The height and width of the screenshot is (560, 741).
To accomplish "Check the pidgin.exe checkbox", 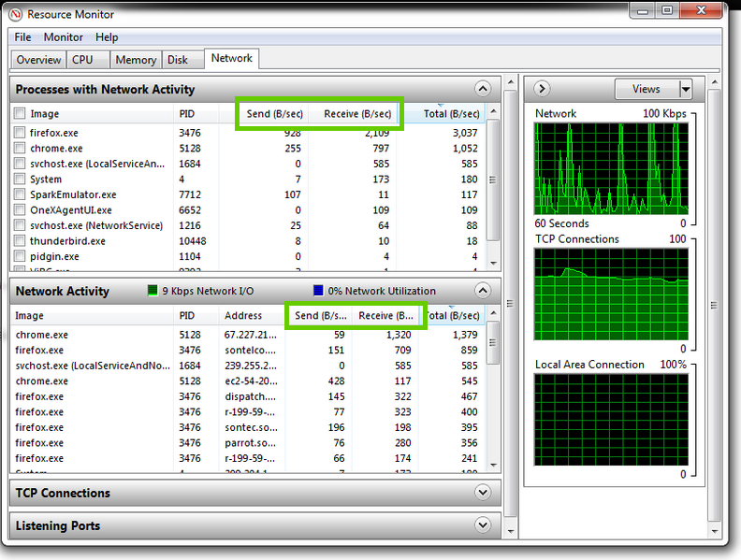I will click(x=20, y=256).
